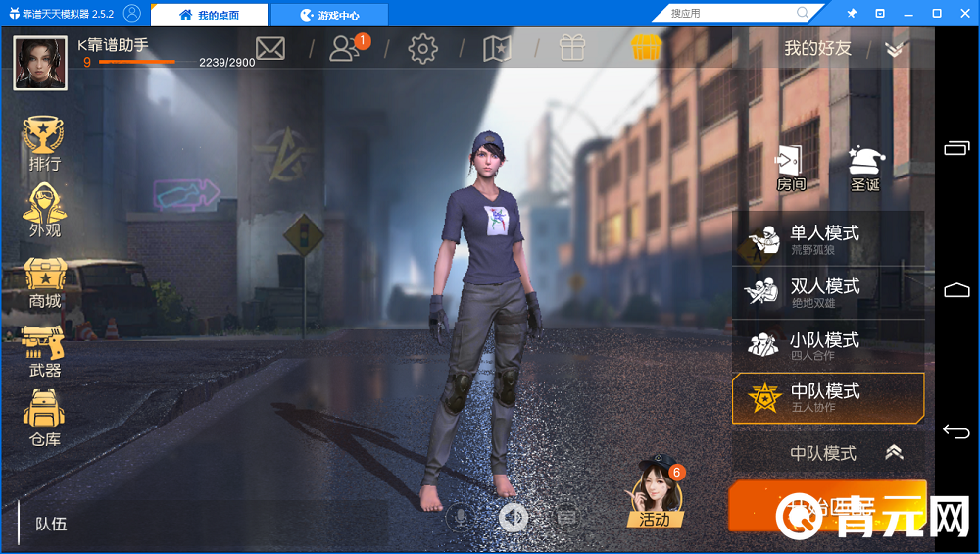
Task: Open the 商城 shop chest
Action: (x=45, y=284)
